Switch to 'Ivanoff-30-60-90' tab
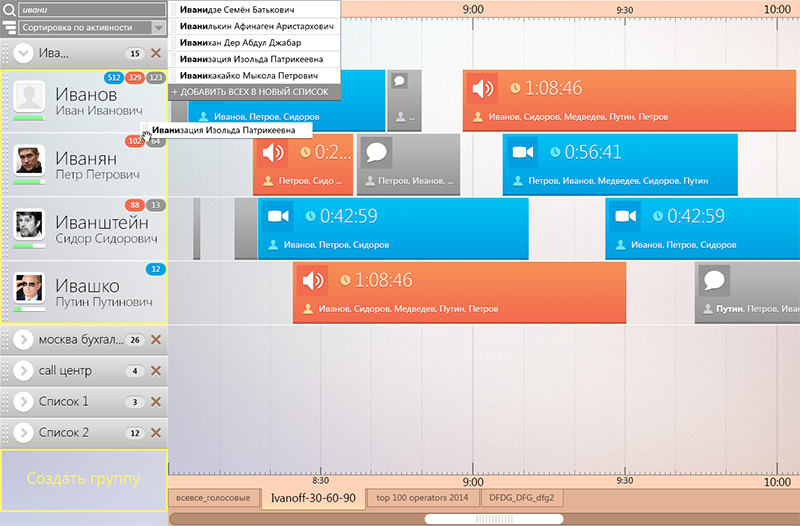Screen dimensions: 800x526 coord(313,498)
